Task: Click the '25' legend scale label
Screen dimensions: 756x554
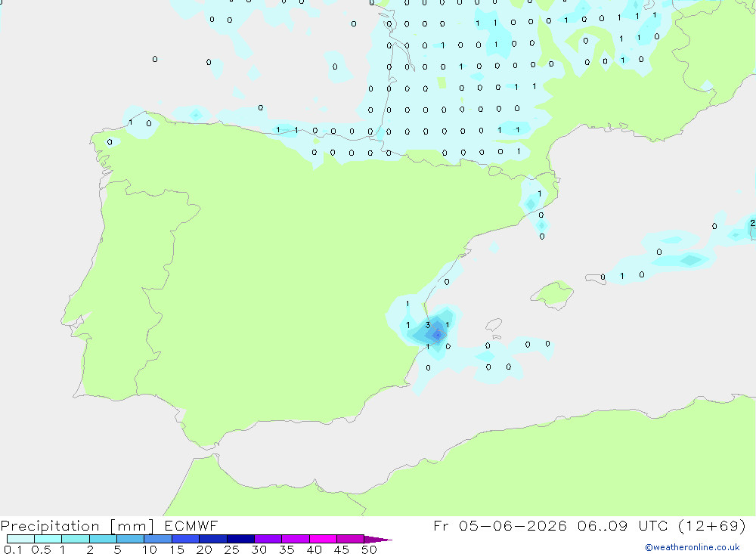Action: tap(231, 549)
